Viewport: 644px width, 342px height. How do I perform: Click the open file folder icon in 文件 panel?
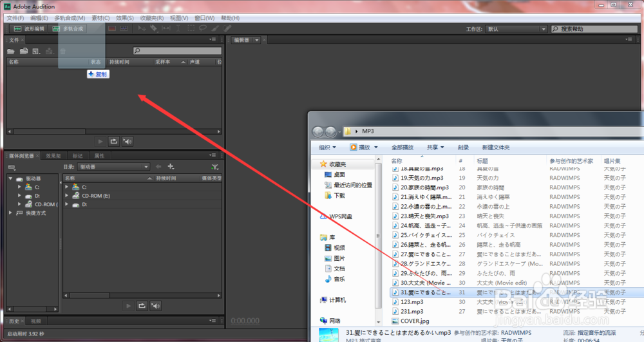pyautogui.click(x=11, y=52)
